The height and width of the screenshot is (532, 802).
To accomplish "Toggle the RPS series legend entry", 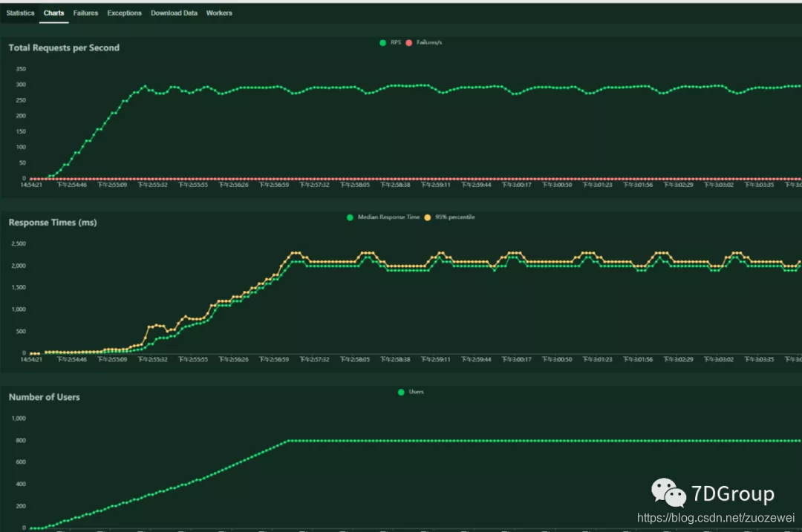I will click(x=391, y=42).
